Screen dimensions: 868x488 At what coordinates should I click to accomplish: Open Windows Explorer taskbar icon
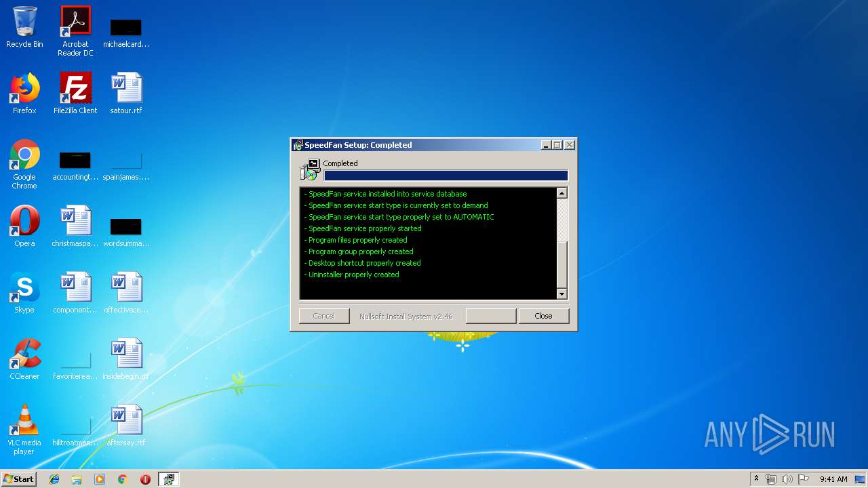point(77,479)
